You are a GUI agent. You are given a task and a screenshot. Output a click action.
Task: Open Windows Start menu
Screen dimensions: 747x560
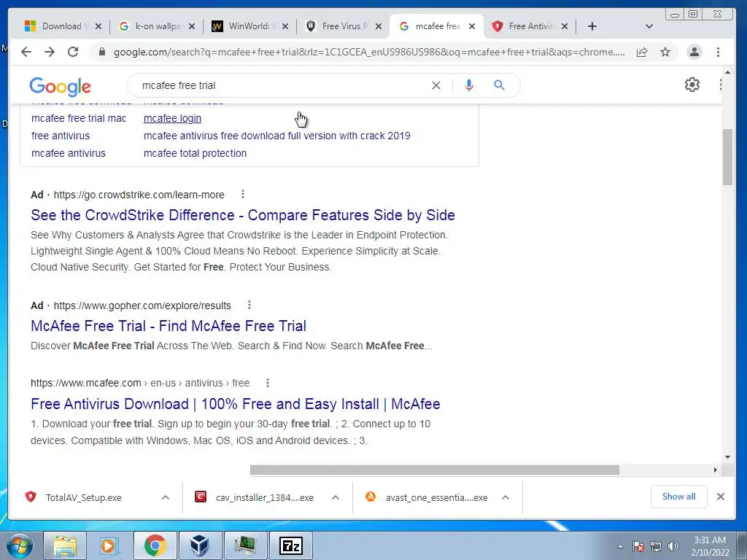pos(20,545)
